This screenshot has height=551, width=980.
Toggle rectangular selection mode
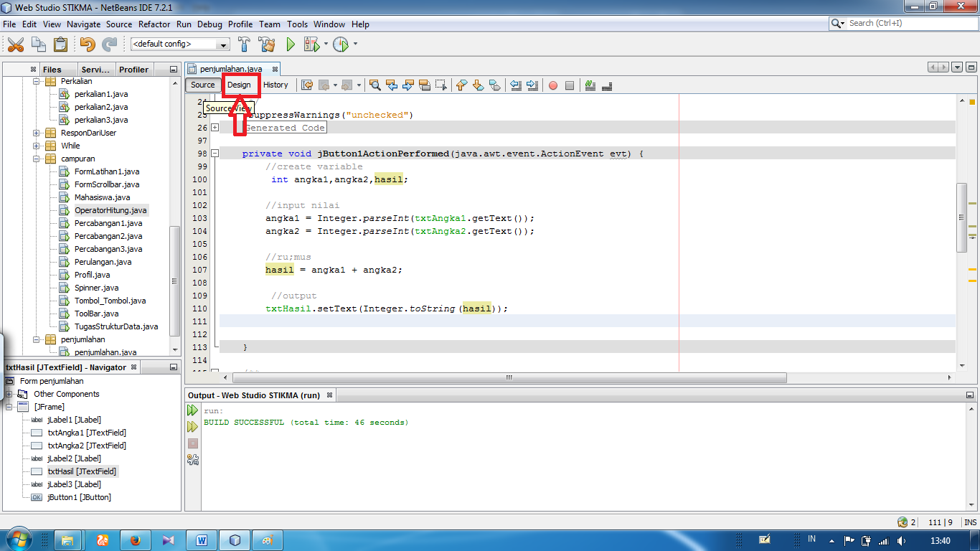441,85
